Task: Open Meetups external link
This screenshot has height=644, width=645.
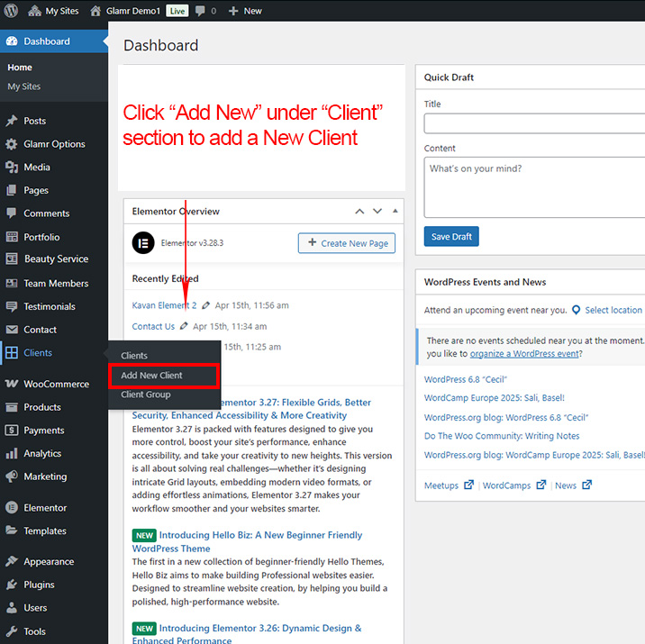Action: 449,485
